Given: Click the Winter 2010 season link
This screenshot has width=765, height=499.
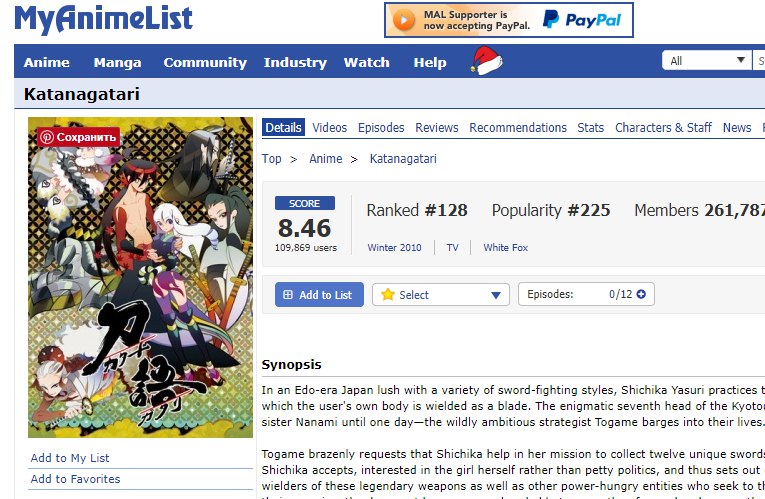Looking at the screenshot, I should (394, 247).
